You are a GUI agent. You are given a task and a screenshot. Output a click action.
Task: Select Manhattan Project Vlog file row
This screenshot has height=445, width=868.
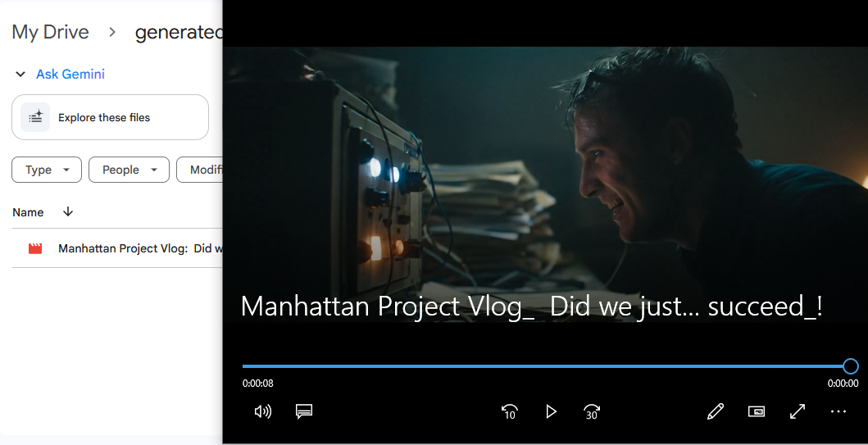tap(117, 248)
